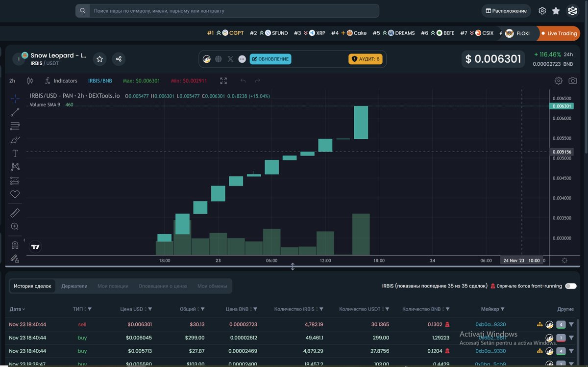Show more token links (three dots)
588x367 pixels.
click(x=242, y=59)
